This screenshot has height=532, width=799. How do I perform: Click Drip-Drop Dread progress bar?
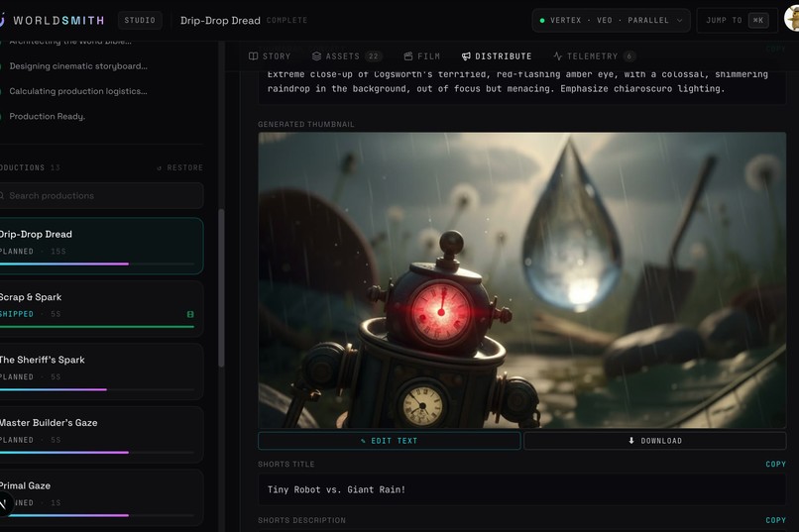tap(97, 264)
